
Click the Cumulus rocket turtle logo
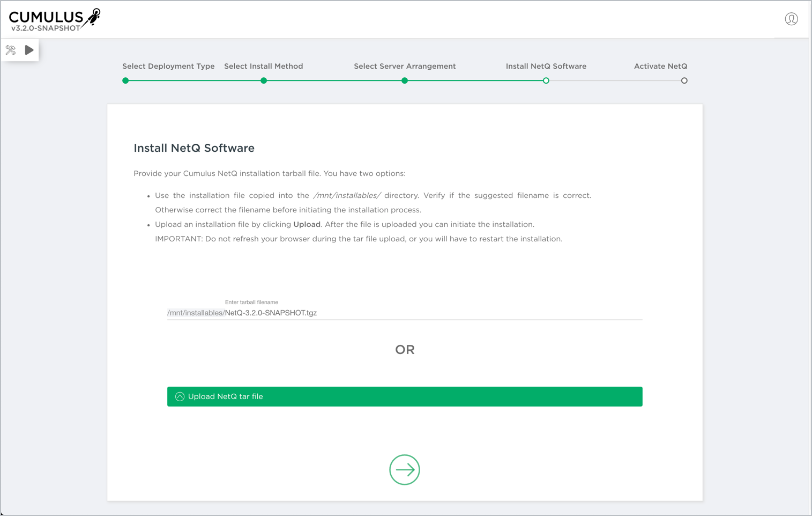93,17
